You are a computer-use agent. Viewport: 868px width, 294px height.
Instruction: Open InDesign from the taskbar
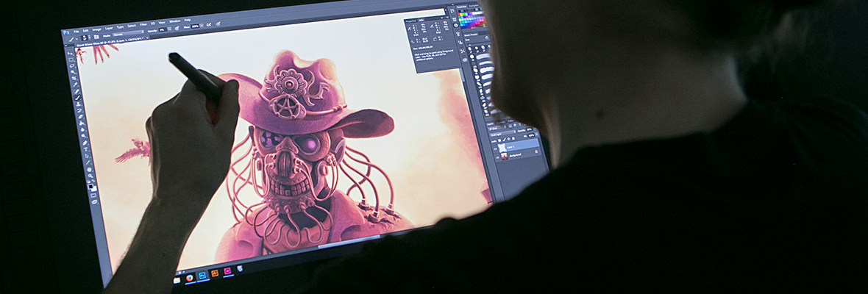click(227, 271)
